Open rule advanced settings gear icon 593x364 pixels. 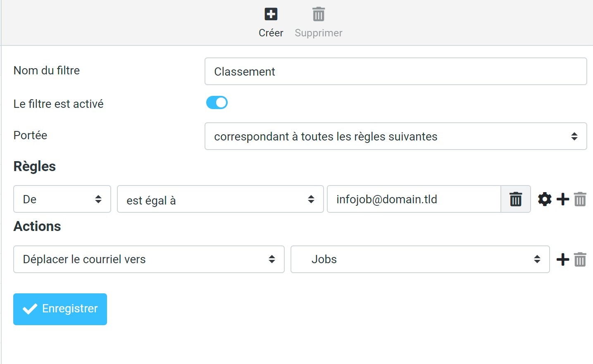(x=544, y=199)
